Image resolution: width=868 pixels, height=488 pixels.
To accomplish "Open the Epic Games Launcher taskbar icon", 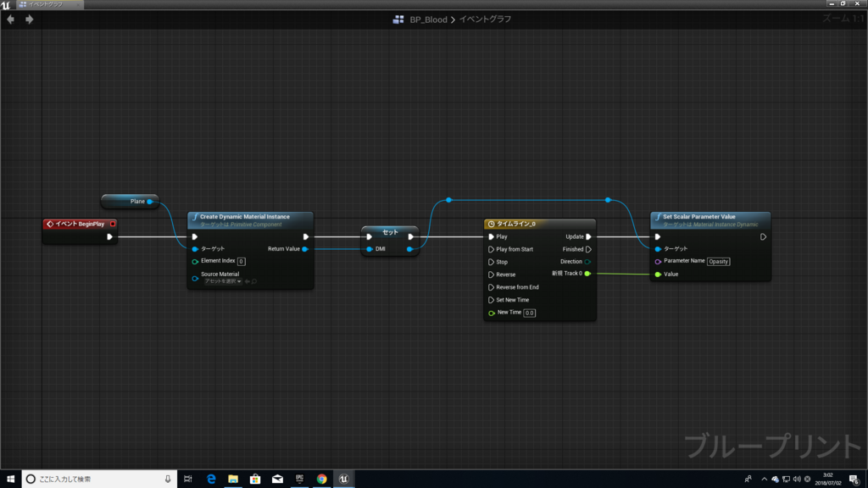I will pyautogui.click(x=299, y=480).
